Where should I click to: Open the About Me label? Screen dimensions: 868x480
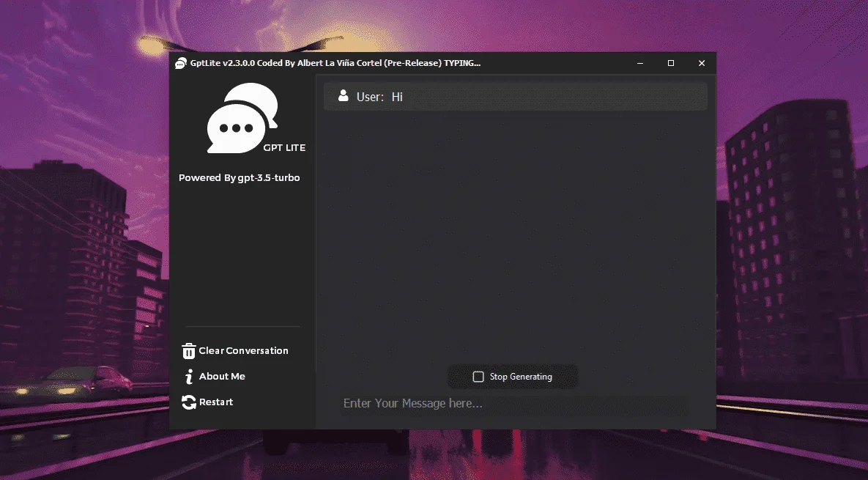(x=222, y=377)
